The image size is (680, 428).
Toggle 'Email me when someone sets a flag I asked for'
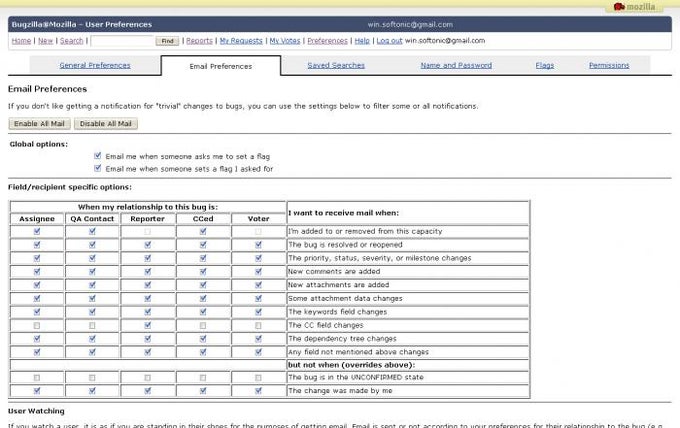98,168
